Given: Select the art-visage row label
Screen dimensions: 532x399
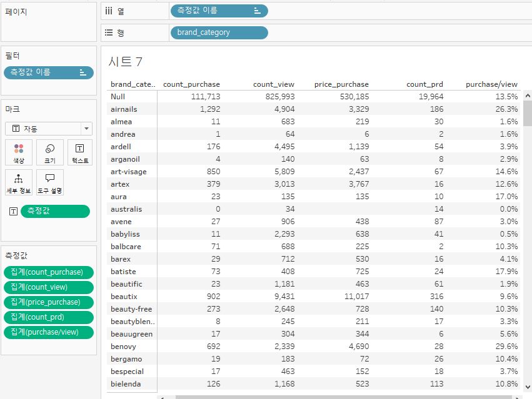Looking at the screenshot, I should pos(129,172).
